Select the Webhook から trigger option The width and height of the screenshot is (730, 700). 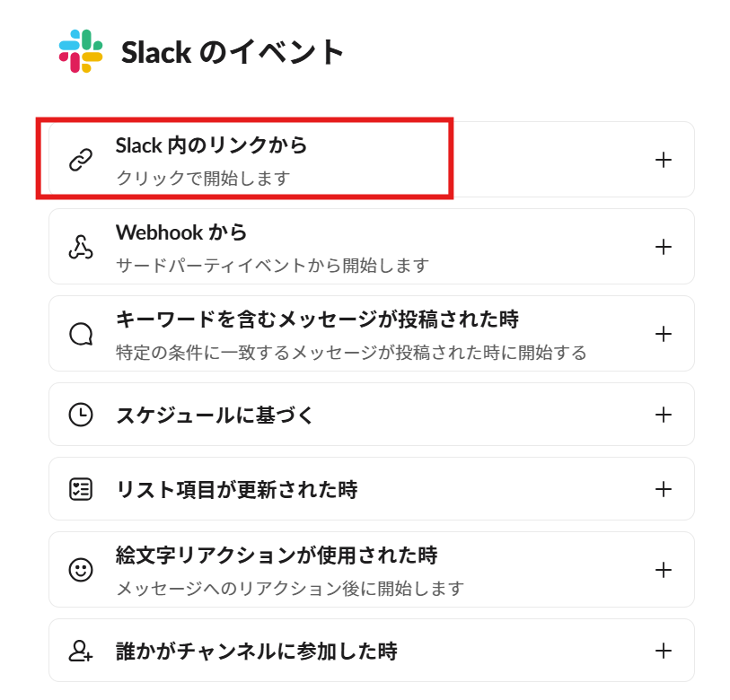[182, 232]
